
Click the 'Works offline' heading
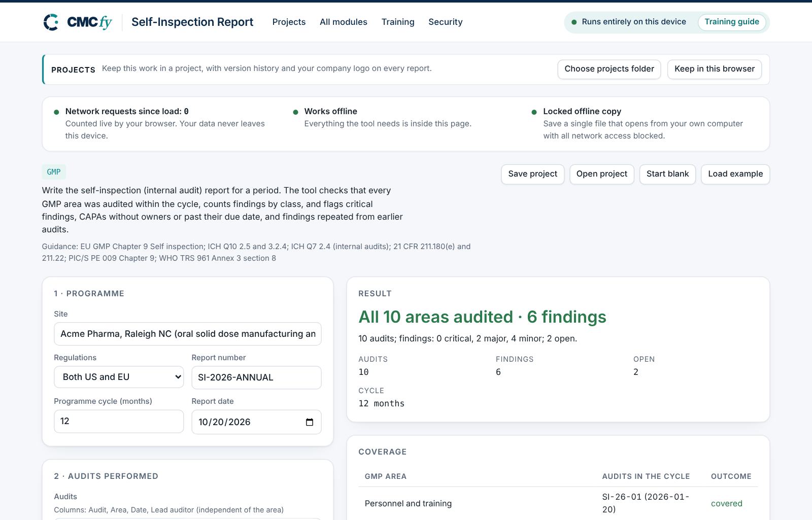pyautogui.click(x=331, y=111)
